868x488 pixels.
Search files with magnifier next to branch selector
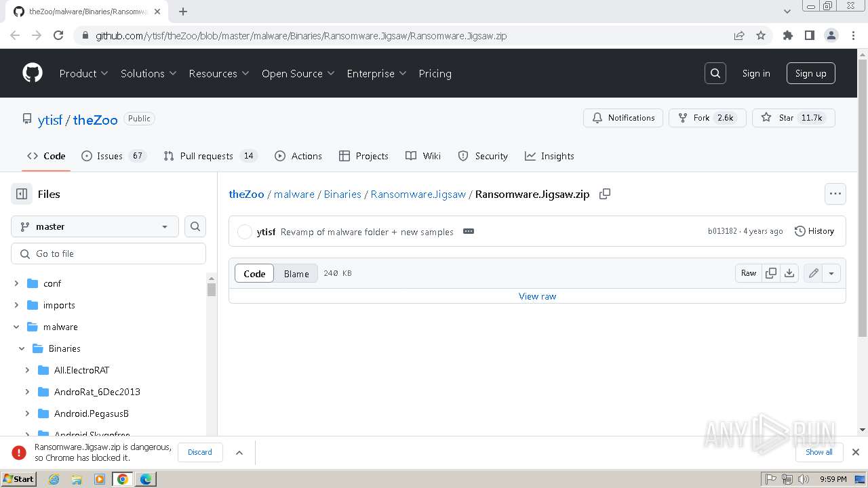point(195,226)
